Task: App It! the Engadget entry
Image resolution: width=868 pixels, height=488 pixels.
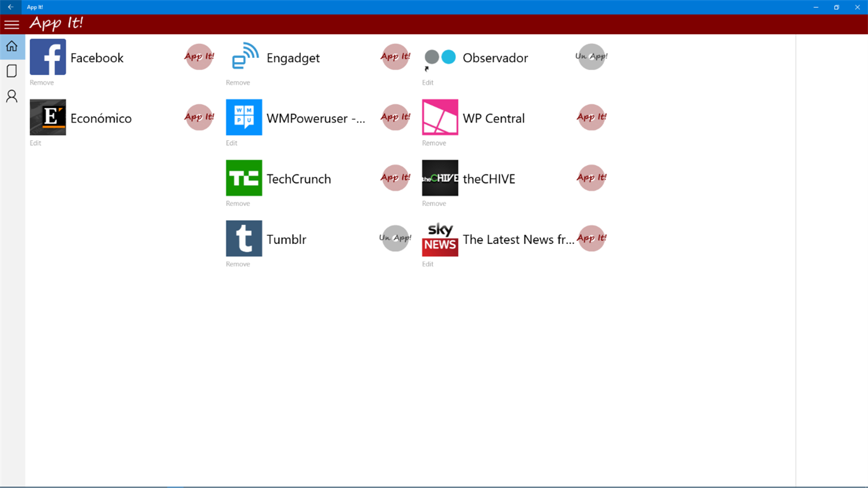Action: point(395,57)
